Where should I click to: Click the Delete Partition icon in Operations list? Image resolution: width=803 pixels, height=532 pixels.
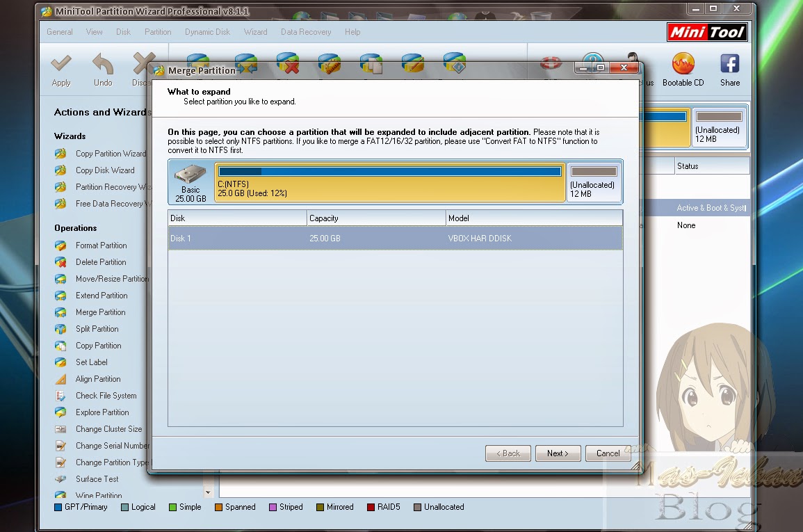(x=60, y=262)
